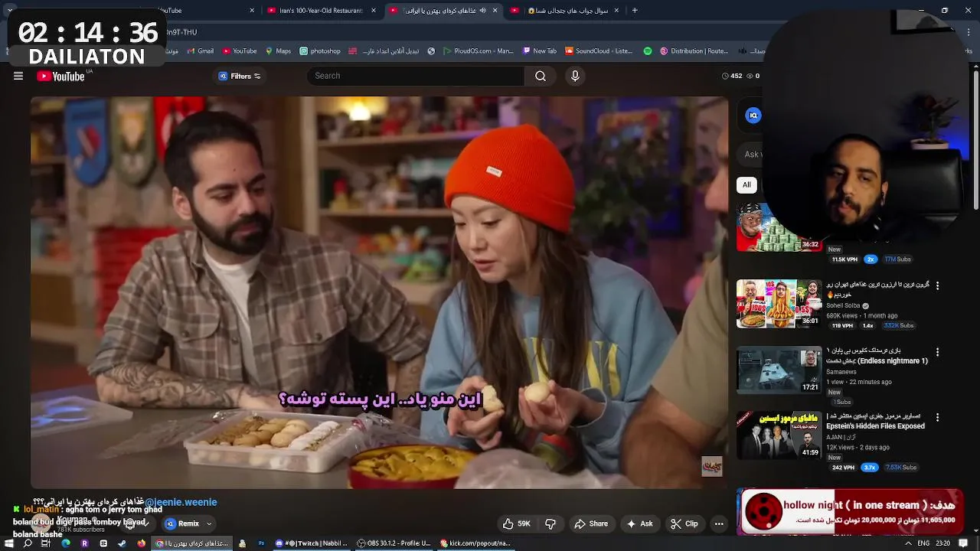Image resolution: width=980 pixels, height=551 pixels.
Task: Open the photoshop bookmark
Action: [x=320, y=51]
